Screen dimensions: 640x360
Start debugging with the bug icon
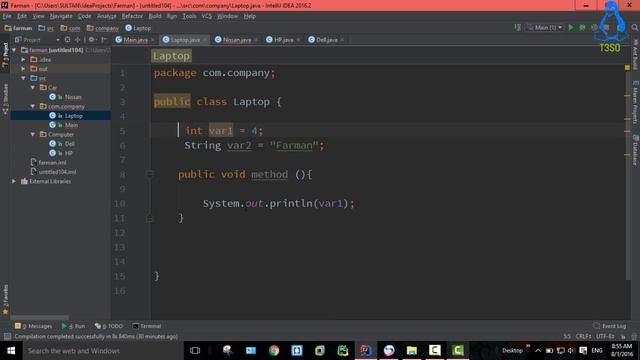(582, 27)
